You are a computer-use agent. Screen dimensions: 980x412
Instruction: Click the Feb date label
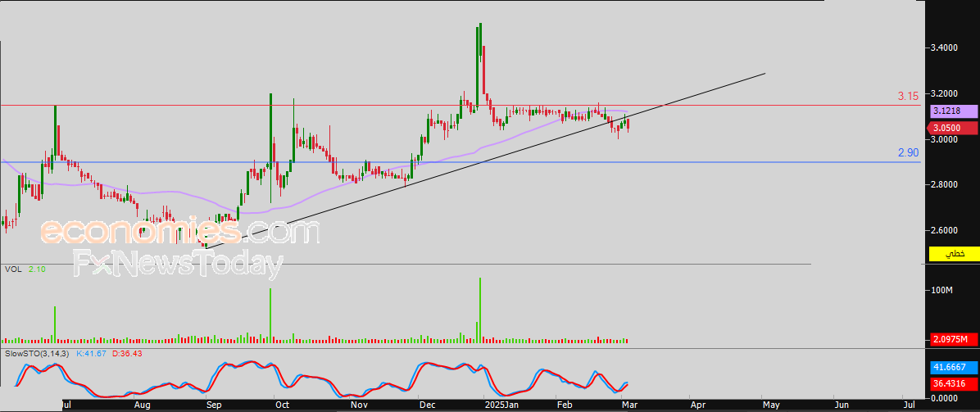565,405
